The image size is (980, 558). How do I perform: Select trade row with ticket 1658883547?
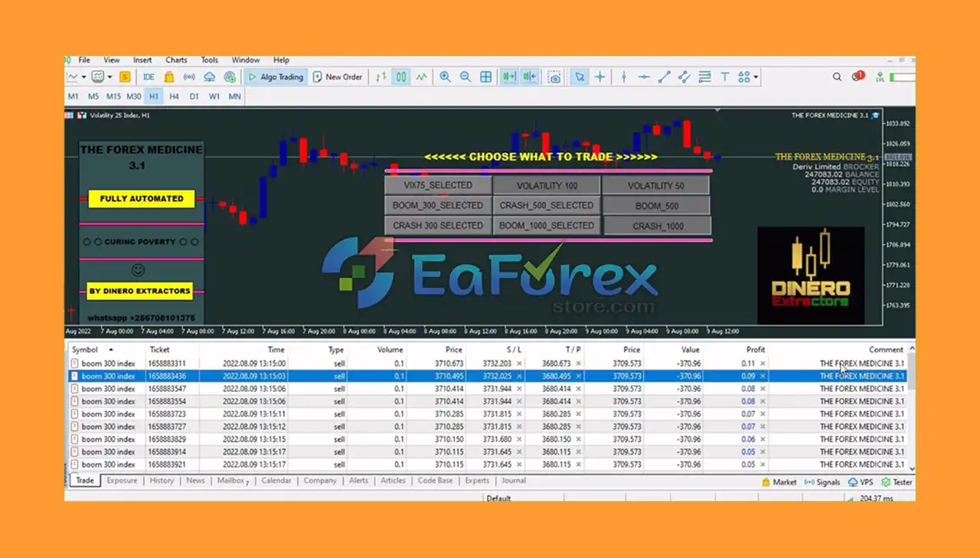coord(487,389)
